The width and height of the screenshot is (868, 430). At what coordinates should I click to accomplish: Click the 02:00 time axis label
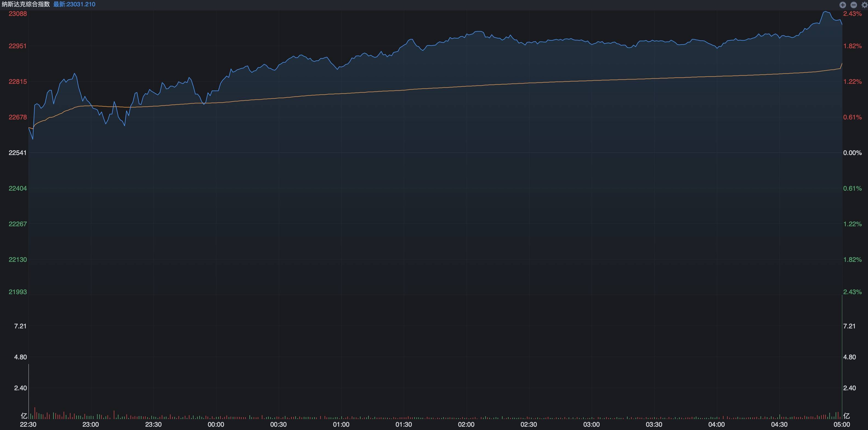point(466,425)
